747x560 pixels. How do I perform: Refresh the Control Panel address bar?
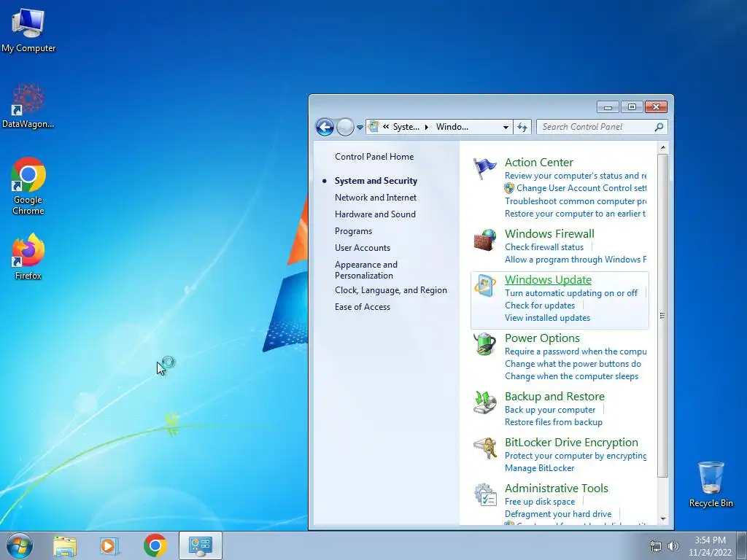pyautogui.click(x=522, y=127)
